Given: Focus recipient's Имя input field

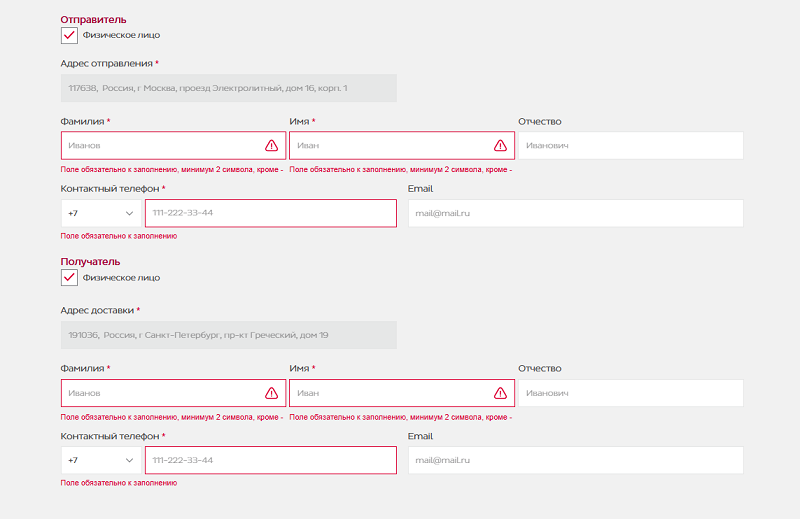Looking at the screenshot, I should [390, 393].
